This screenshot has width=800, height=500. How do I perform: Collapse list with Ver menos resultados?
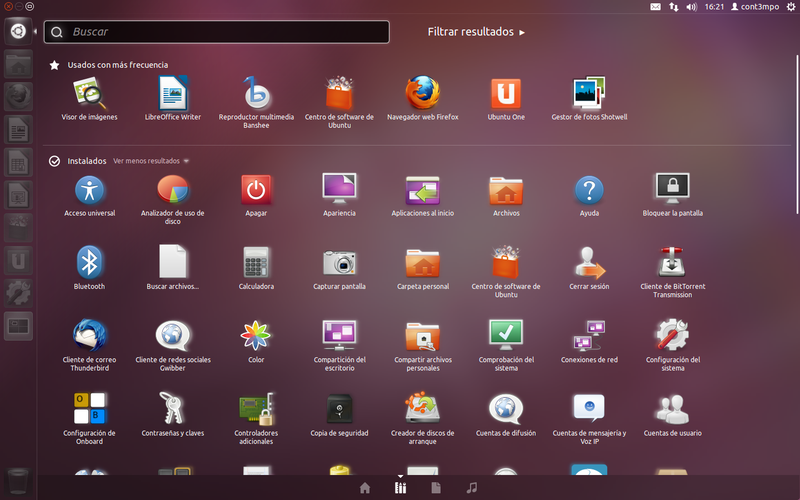(x=150, y=160)
